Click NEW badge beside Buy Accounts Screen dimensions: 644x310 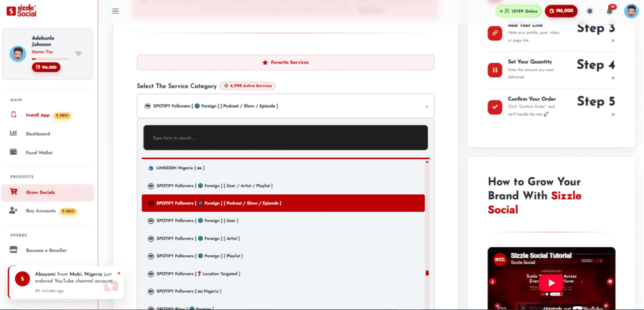click(68, 211)
